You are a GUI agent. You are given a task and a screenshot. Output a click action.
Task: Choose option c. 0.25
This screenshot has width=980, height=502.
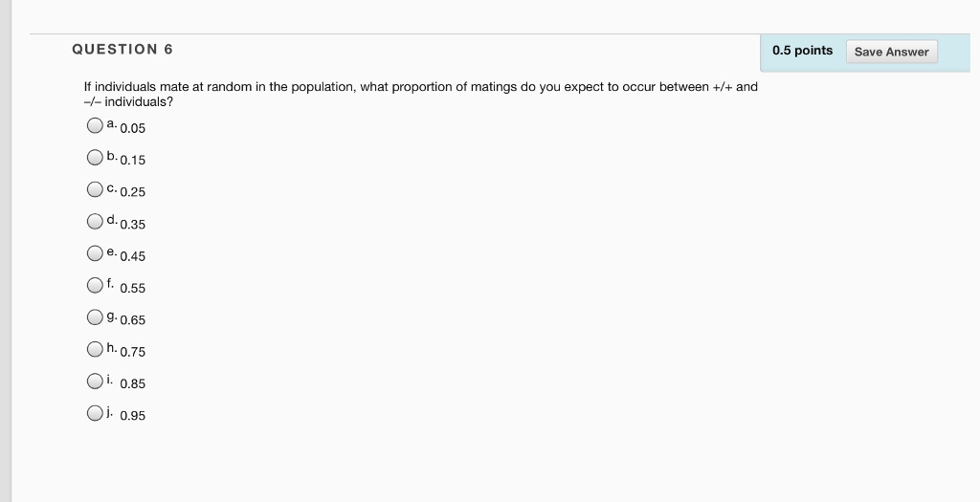[x=95, y=189]
